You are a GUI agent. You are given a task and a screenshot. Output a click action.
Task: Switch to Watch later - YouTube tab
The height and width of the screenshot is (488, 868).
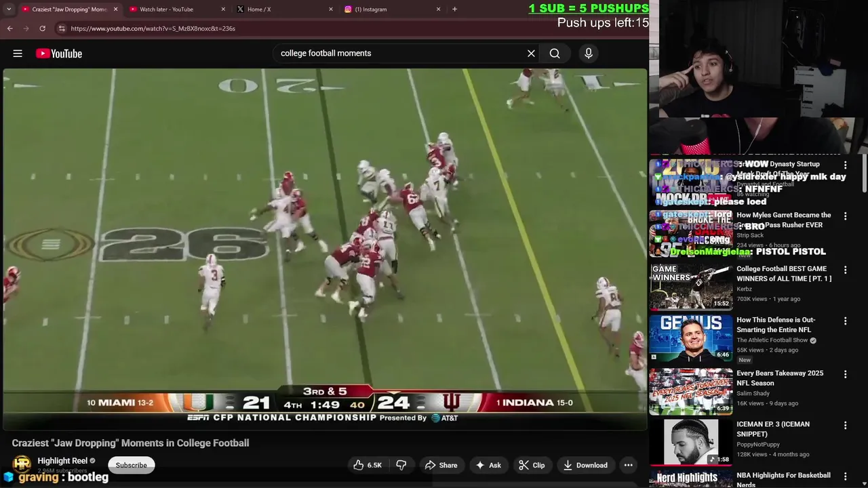coord(176,9)
